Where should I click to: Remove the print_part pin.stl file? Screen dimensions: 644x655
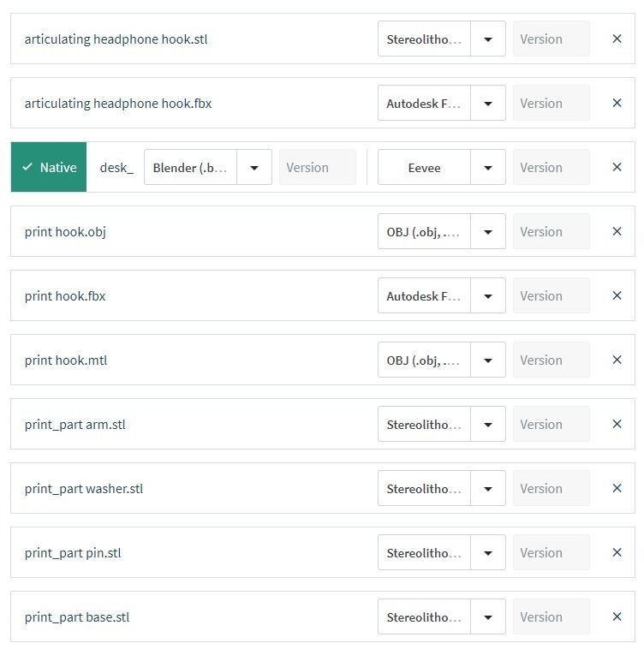617,553
